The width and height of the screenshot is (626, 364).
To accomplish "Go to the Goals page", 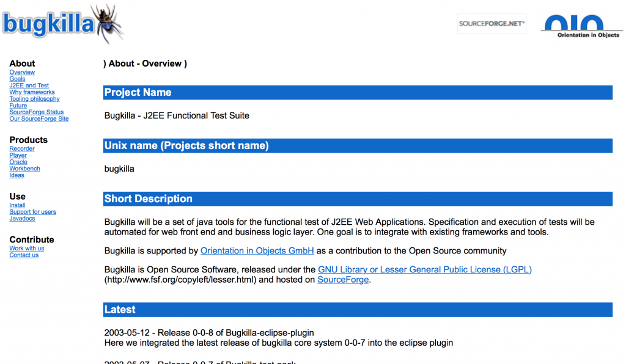I will click(x=17, y=79).
